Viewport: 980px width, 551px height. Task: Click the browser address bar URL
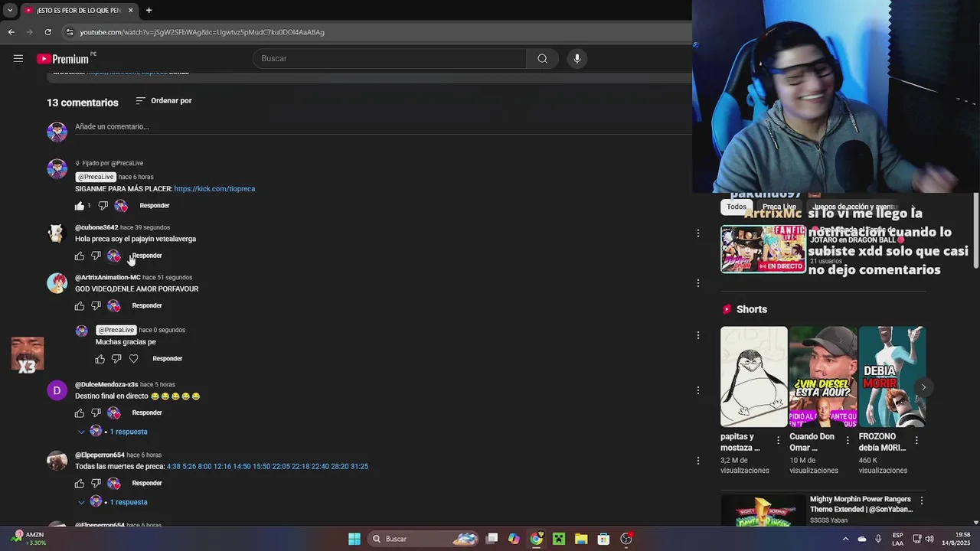(202, 32)
